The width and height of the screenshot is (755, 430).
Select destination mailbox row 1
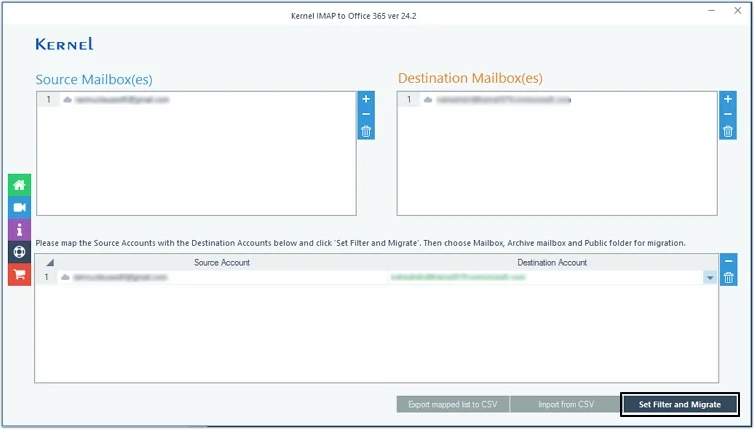point(557,100)
